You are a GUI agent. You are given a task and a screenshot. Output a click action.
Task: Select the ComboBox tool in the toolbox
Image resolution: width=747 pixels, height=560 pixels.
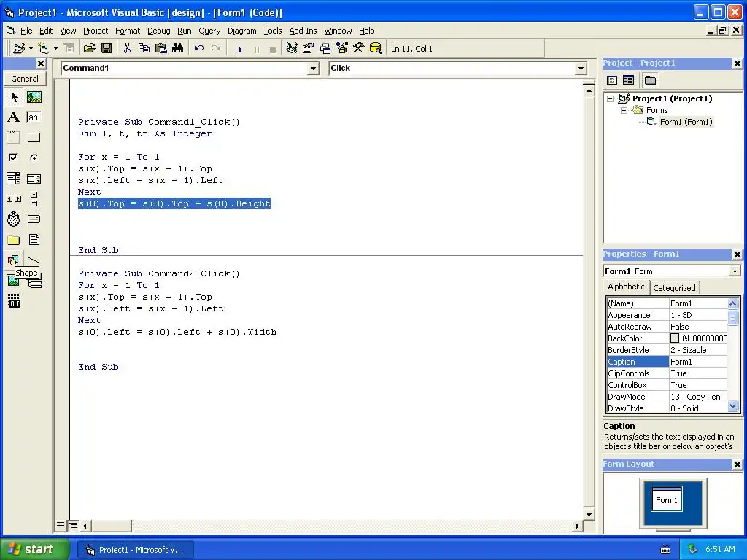click(14, 179)
